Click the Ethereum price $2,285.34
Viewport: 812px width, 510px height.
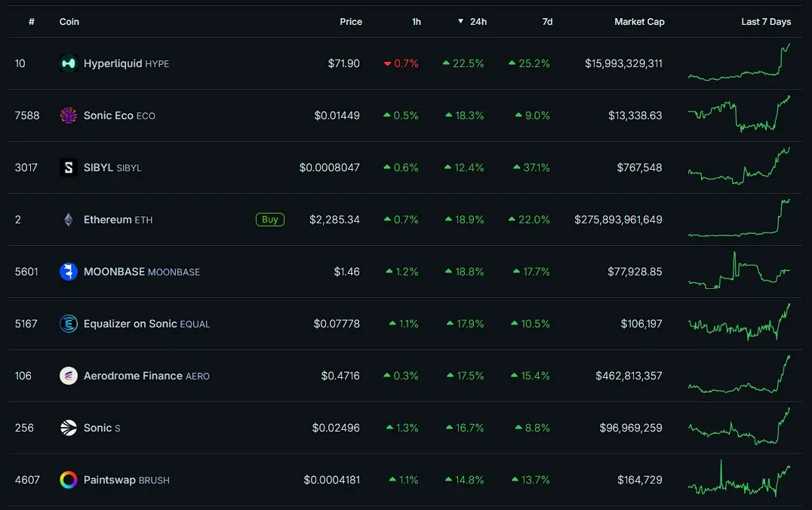click(334, 220)
